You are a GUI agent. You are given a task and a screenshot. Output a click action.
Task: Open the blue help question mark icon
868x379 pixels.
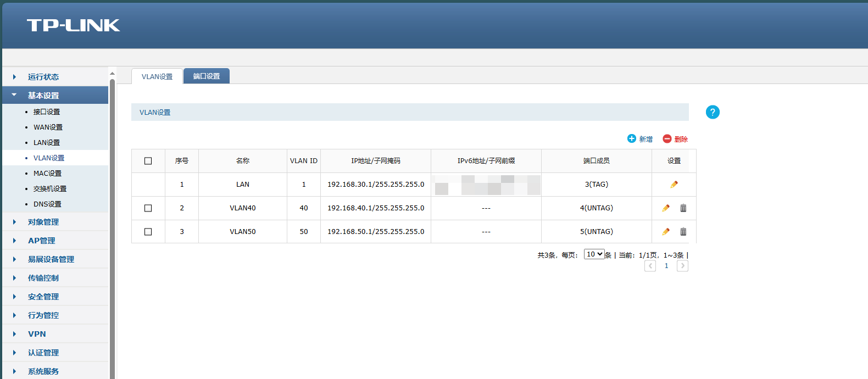point(713,112)
